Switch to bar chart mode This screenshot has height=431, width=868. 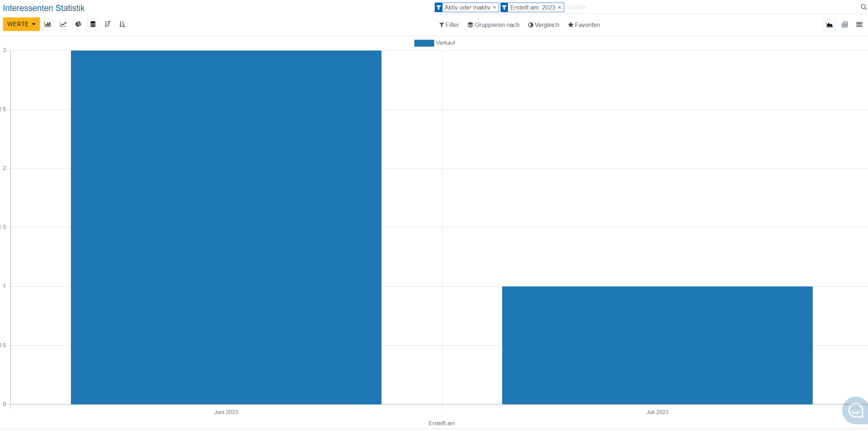(x=48, y=24)
